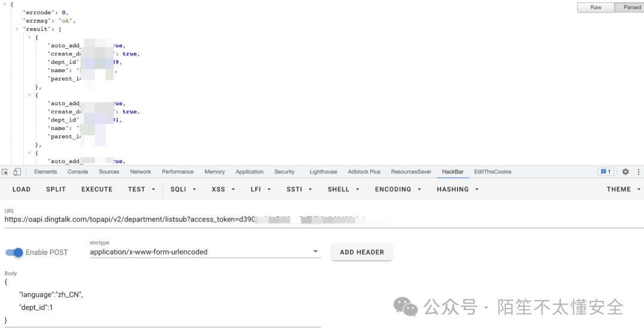Switch JSON view to Parsed

pyautogui.click(x=630, y=7)
